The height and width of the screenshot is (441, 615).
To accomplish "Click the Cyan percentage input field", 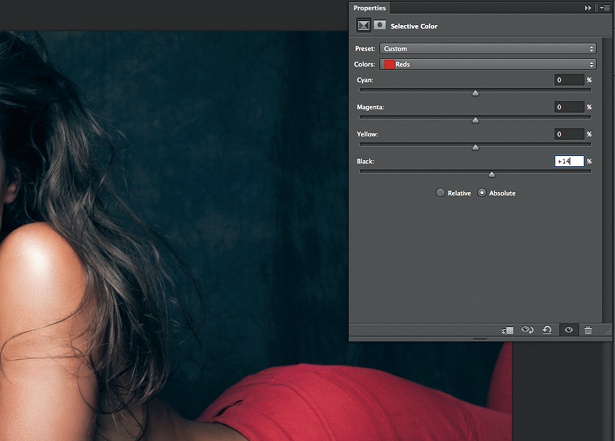I will 569,80.
